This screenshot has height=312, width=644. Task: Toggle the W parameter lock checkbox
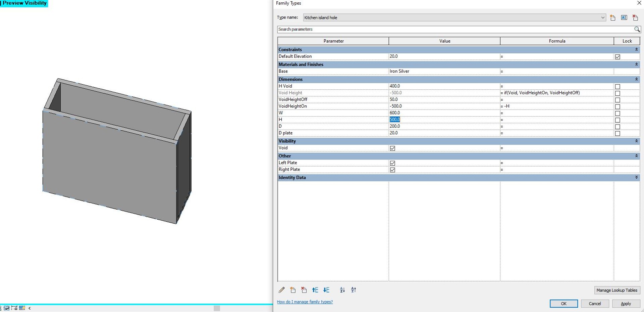pyautogui.click(x=618, y=114)
